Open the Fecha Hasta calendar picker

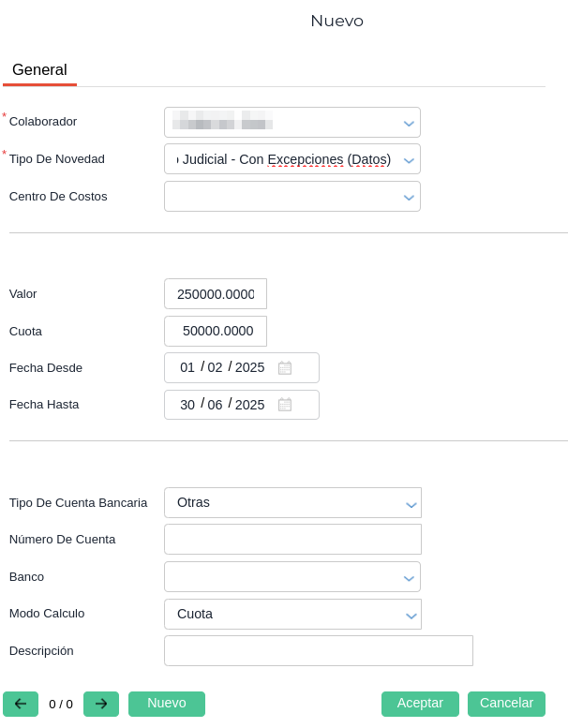coord(285,405)
